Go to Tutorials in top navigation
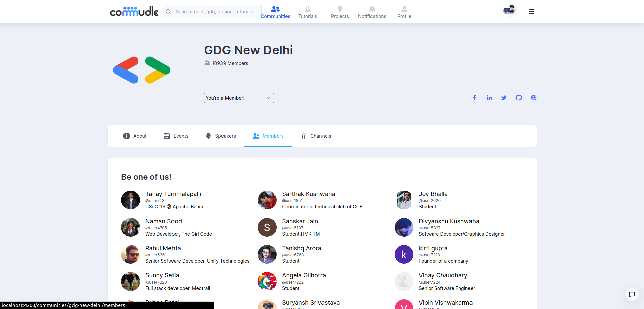The image size is (644, 309). point(308,12)
